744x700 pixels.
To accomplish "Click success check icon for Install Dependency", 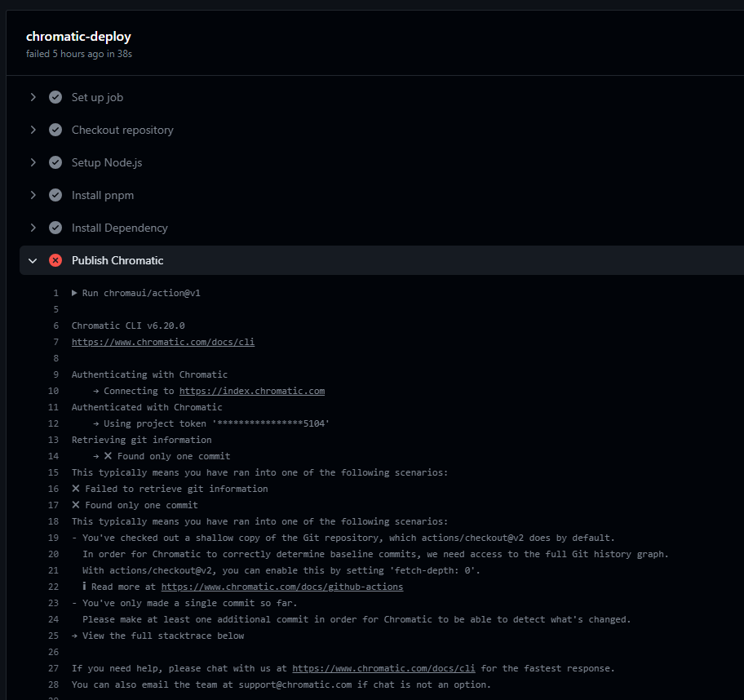I will 55,228.
